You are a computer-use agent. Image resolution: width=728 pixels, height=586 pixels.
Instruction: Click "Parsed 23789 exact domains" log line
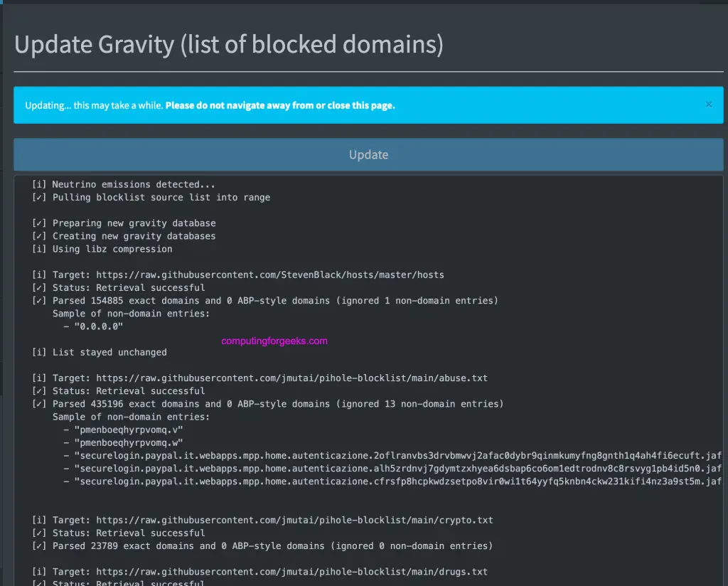point(262,546)
